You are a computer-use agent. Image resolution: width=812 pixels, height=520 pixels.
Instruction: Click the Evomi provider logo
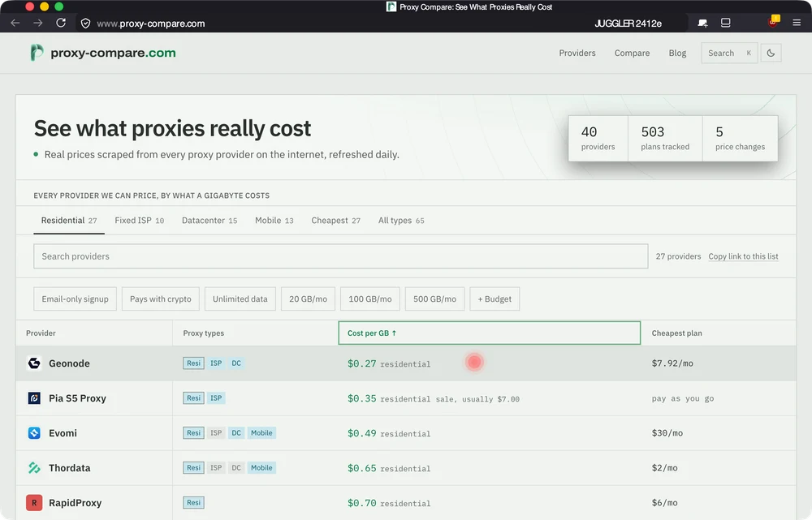(34, 432)
